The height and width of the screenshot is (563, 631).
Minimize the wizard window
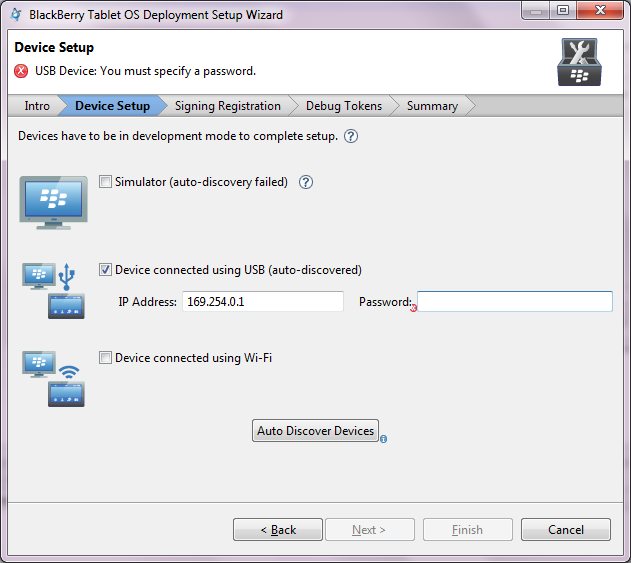click(536, 10)
